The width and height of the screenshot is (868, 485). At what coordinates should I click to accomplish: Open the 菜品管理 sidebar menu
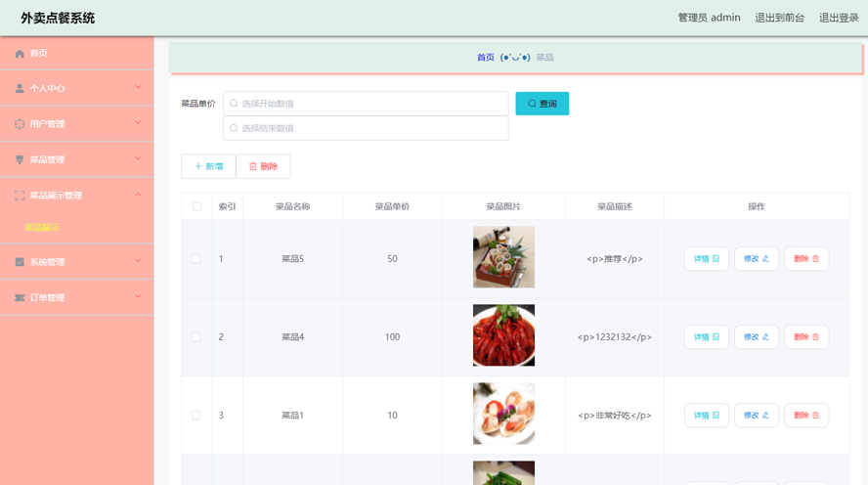tap(77, 159)
